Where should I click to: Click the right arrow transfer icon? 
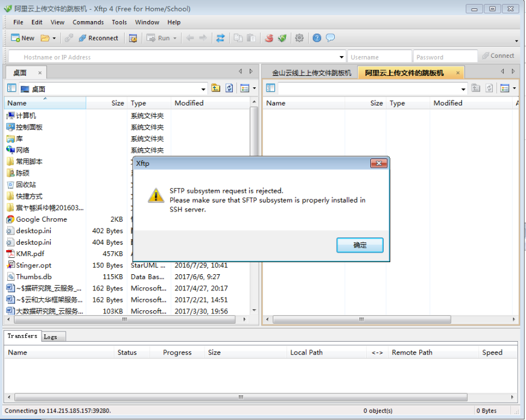coord(203,38)
